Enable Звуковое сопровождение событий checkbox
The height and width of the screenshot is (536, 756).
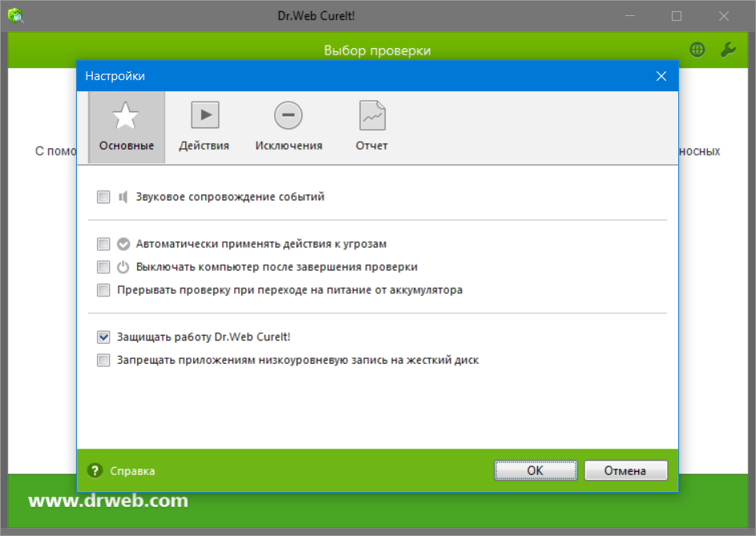[103, 196]
